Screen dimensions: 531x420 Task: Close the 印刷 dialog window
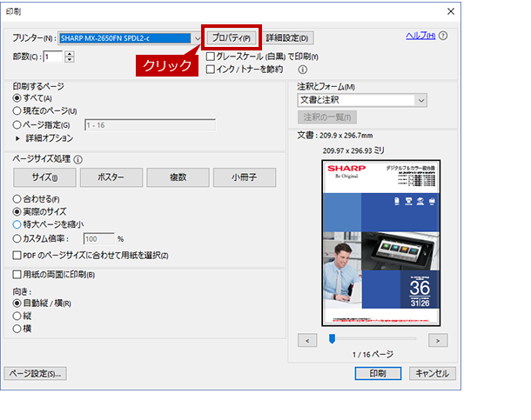pyautogui.click(x=451, y=11)
